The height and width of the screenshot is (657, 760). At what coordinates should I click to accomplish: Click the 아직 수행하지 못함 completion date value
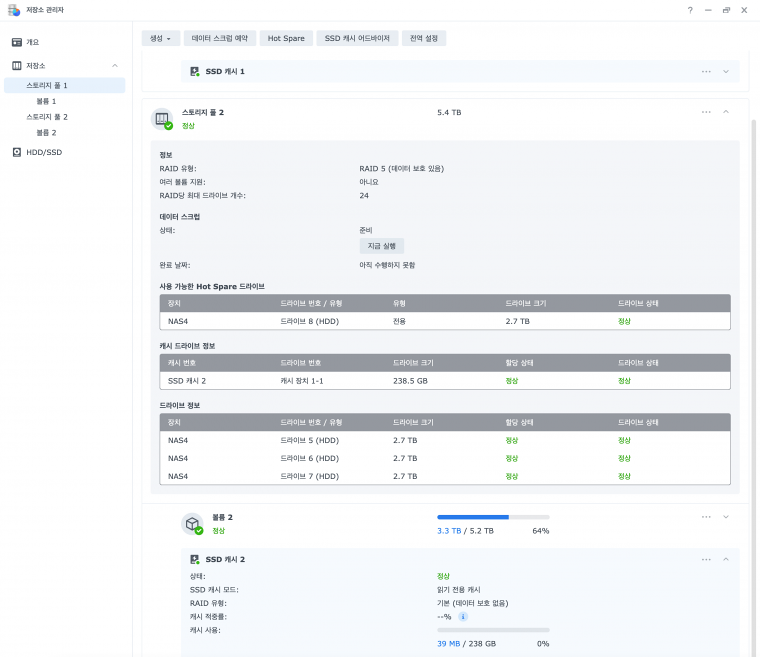(387, 265)
